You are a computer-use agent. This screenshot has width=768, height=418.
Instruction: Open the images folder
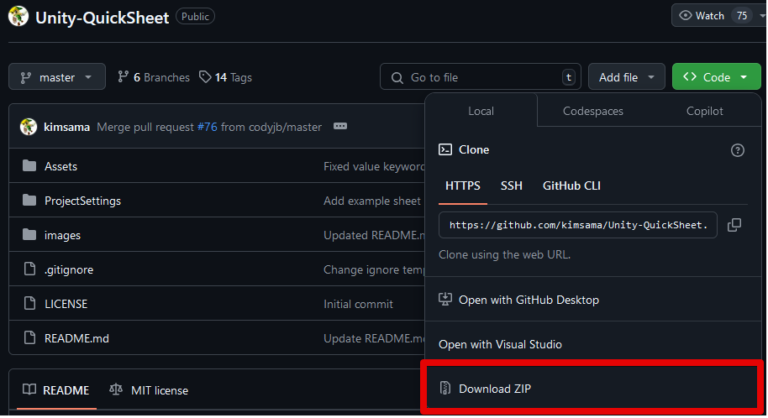pyautogui.click(x=62, y=235)
